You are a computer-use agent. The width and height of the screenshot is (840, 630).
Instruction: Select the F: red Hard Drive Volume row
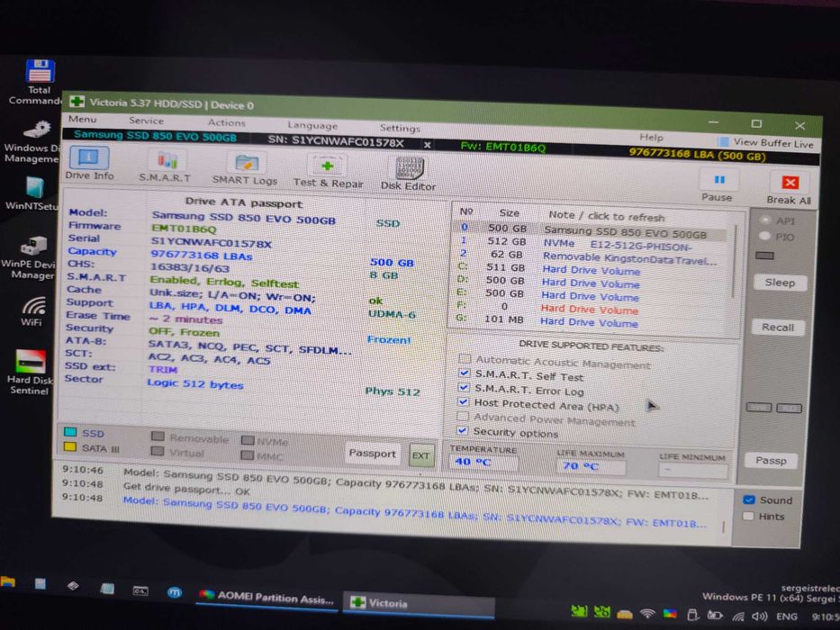(588, 309)
